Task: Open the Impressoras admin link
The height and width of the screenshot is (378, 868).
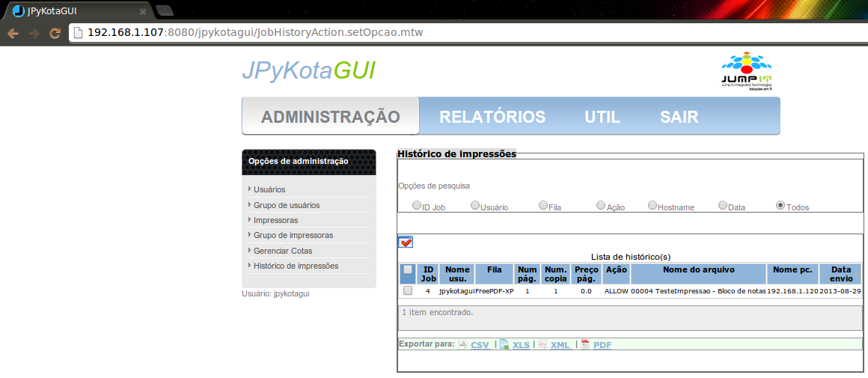Action: pos(275,220)
